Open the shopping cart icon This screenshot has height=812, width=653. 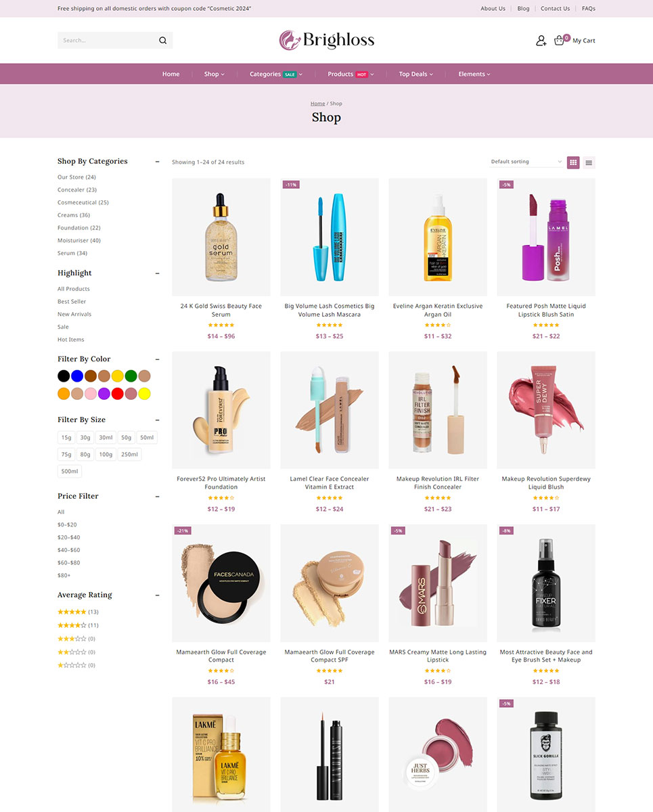pyautogui.click(x=559, y=41)
